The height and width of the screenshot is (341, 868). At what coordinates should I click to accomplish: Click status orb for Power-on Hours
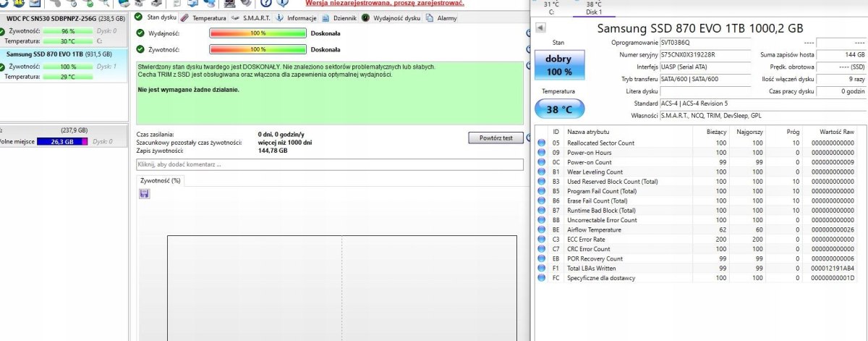[x=542, y=153]
